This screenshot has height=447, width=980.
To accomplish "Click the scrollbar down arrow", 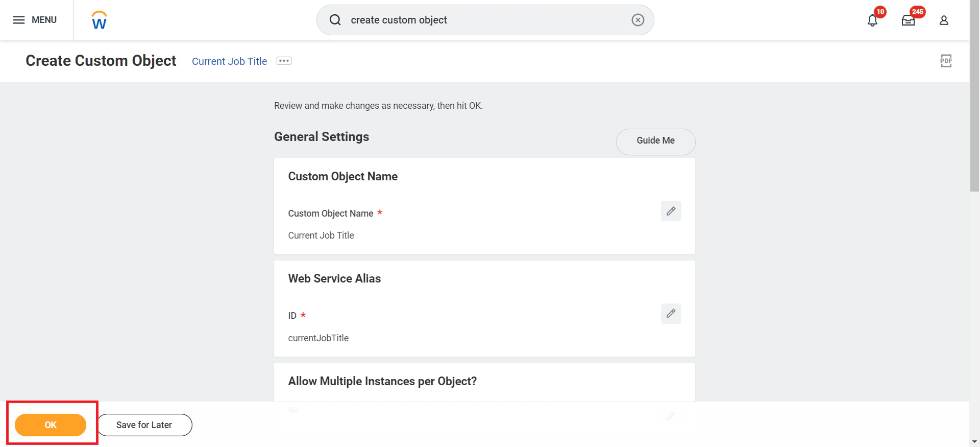I will [974, 441].
